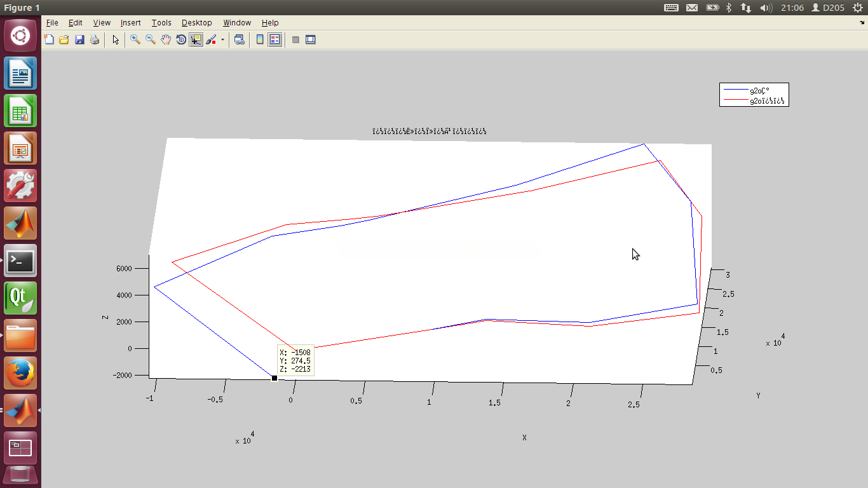Click the data tip showing X: -1508
Viewport: 868px width, 488px height.
[295, 360]
